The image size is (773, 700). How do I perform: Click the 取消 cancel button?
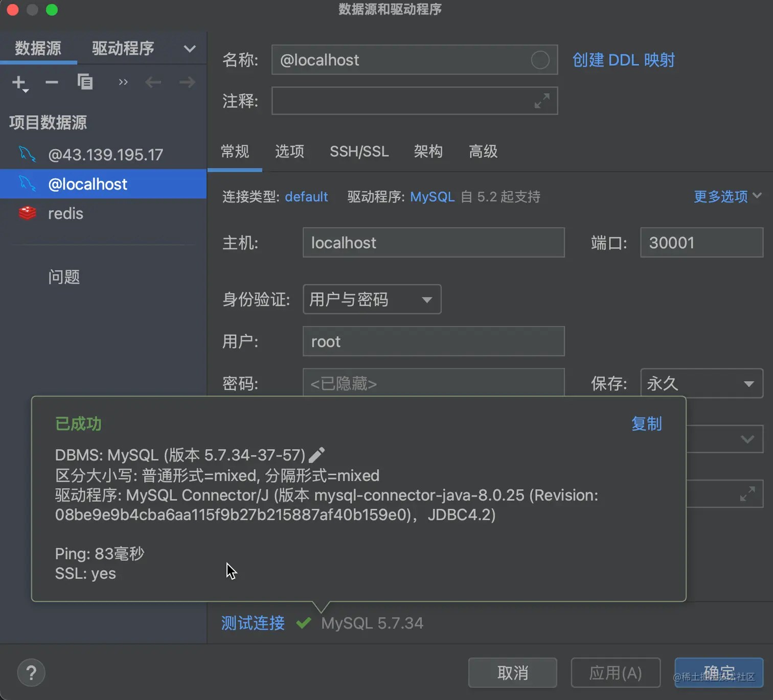(x=513, y=672)
